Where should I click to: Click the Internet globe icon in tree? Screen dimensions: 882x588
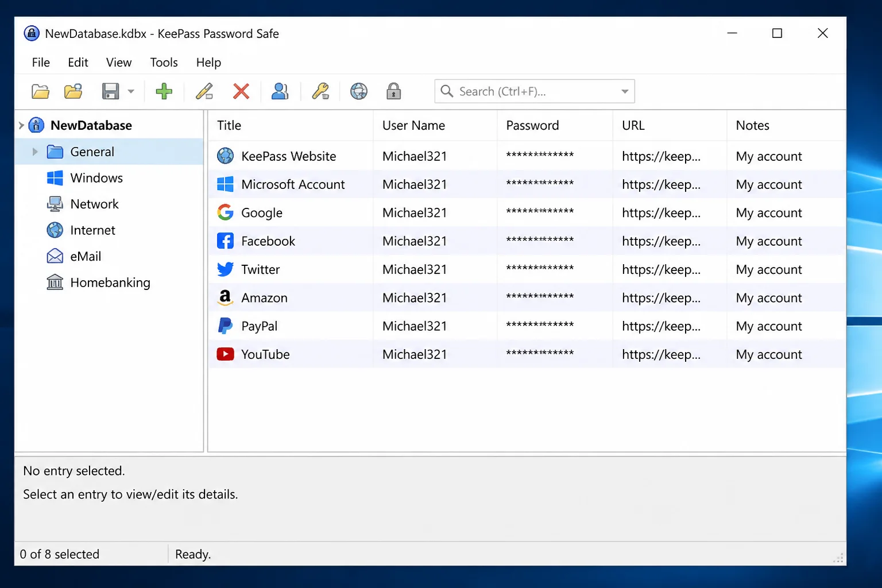tap(55, 230)
